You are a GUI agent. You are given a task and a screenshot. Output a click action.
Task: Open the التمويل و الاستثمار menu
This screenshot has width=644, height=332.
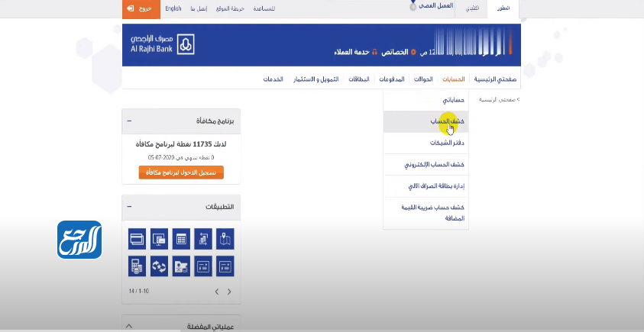coord(316,79)
